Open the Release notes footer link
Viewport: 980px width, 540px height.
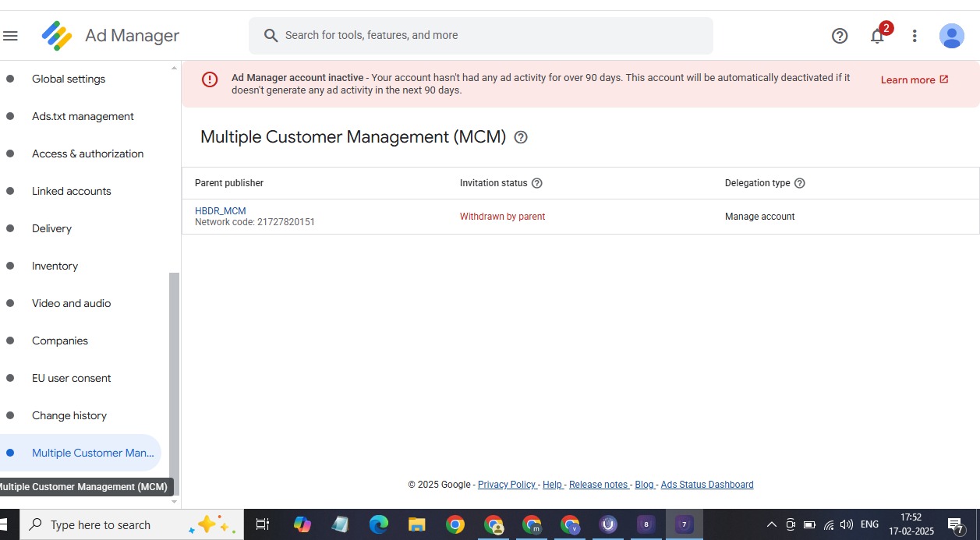coord(599,485)
